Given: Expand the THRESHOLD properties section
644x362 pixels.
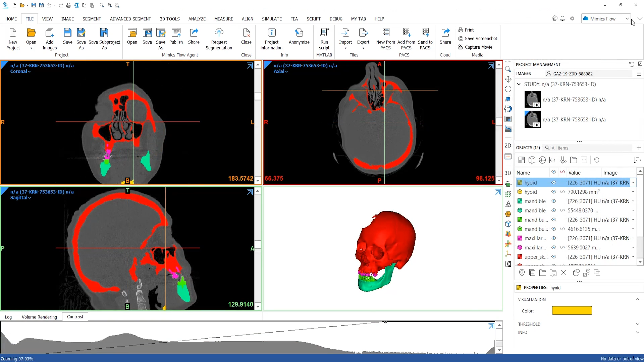Looking at the screenshot, I should point(637,324).
